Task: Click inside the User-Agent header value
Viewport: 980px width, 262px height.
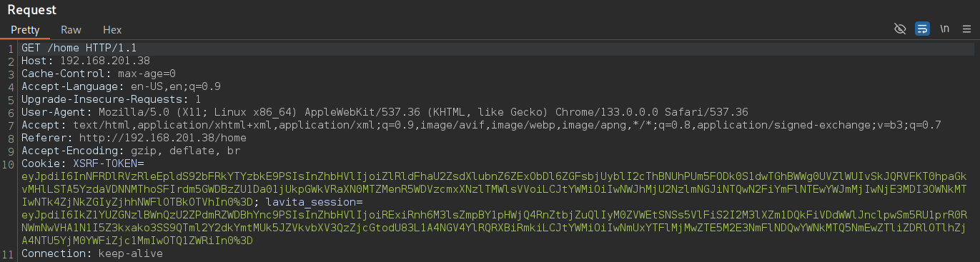Action: pos(423,112)
